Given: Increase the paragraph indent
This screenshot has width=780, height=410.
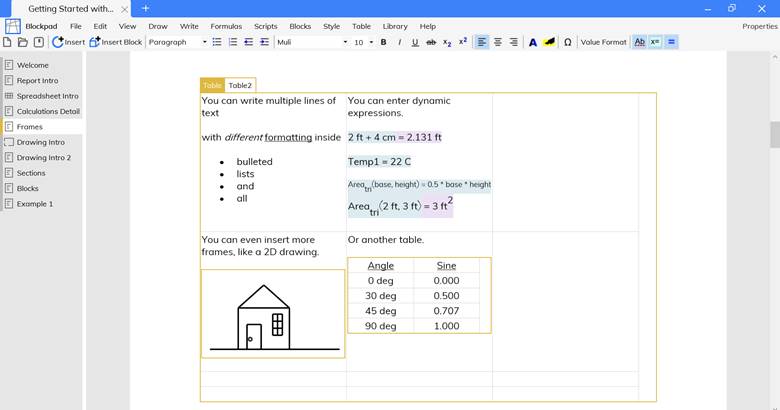Looking at the screenshot, I should [x=265, y=42].
